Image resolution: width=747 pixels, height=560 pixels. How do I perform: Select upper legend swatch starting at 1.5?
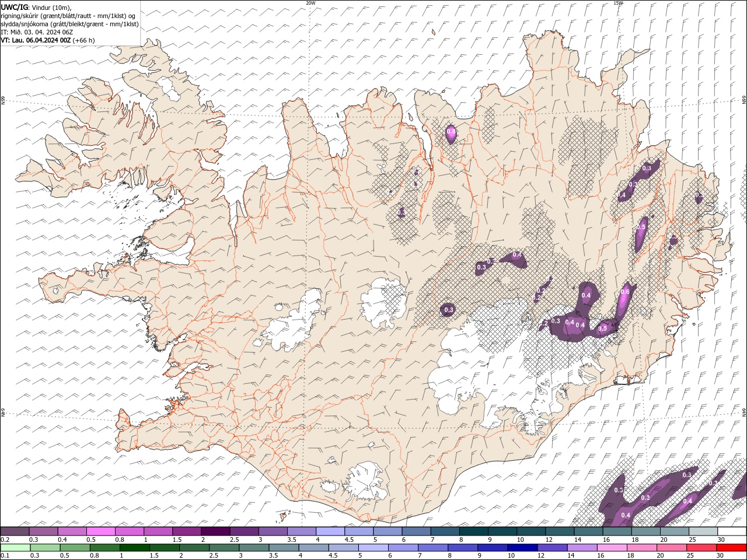[x=187, y=531]
